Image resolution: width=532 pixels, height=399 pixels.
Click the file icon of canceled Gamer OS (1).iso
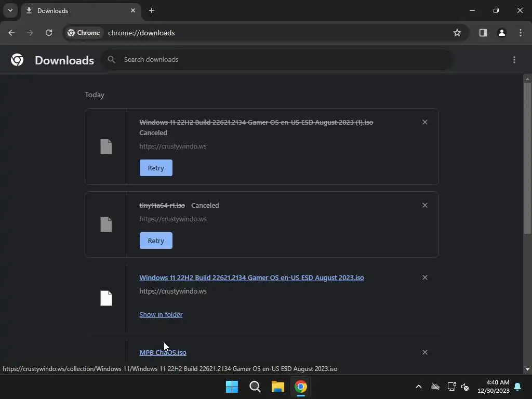coord(106,147)
